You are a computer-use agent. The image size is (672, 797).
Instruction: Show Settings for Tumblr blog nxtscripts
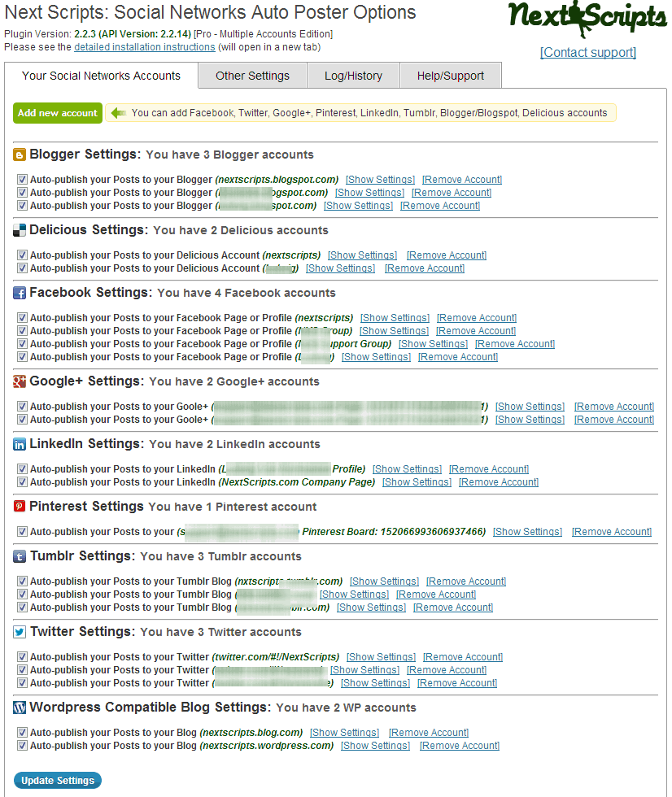[384, 581]
